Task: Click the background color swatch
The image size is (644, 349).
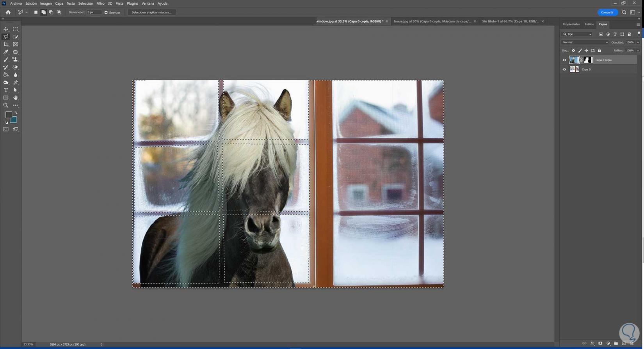Action: (x=14, y=120)
